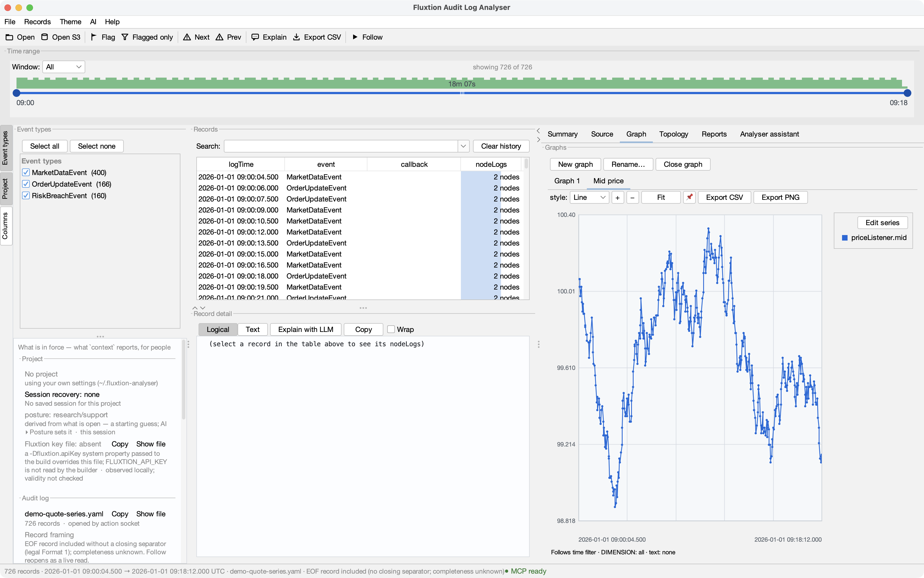The width and height of the screenshot is (924, 578).
Task: Open the Records menu
Action: 37,22
